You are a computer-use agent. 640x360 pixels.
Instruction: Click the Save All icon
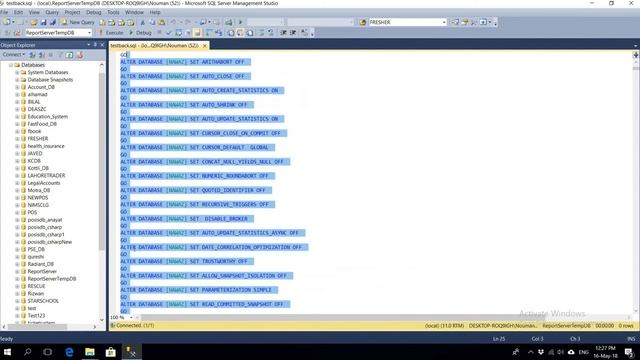point(52,22)
